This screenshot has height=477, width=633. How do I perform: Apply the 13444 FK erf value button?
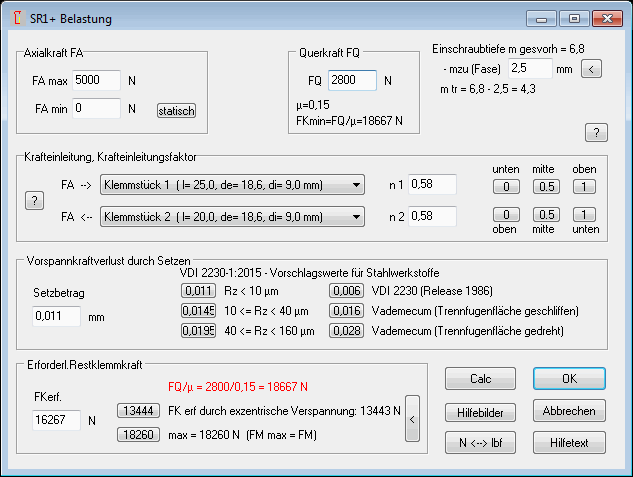[138, 410]
